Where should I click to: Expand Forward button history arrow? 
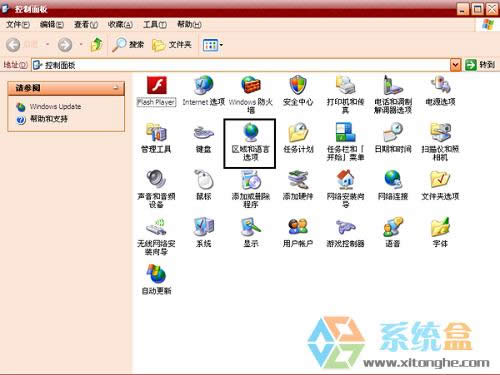coord(80,45)
